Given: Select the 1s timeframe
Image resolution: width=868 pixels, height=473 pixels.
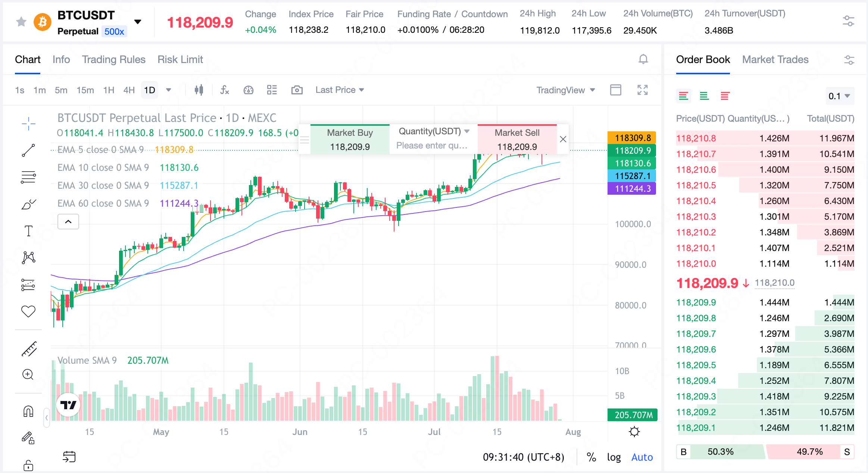Looking at the screenshot, I should tap(20, 90).
